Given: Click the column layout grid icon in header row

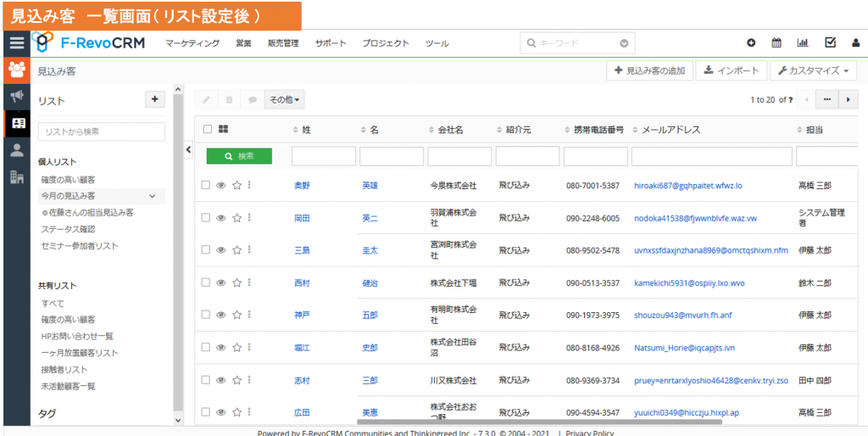Looking at the screenshot, I should pyautogui.click(x=224, y=129).
